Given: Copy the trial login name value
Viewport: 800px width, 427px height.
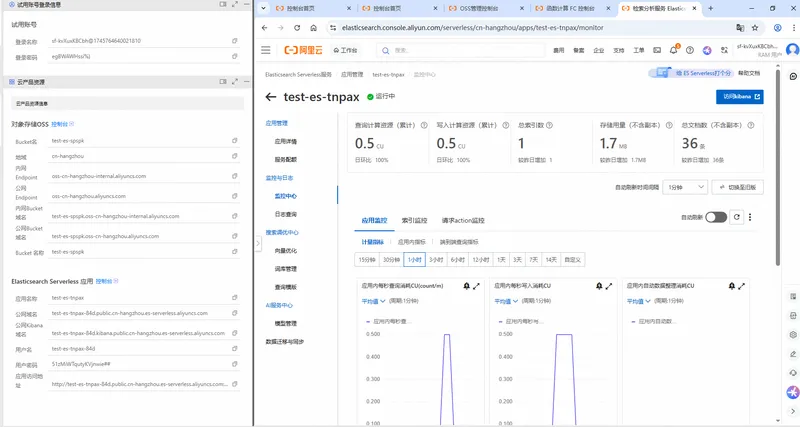Looking at the screenshot, I should [x=235, y=41].
